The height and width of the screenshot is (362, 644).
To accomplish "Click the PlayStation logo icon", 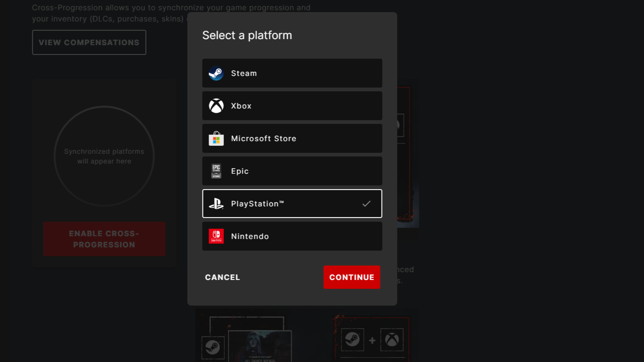I will coord(216,204).
